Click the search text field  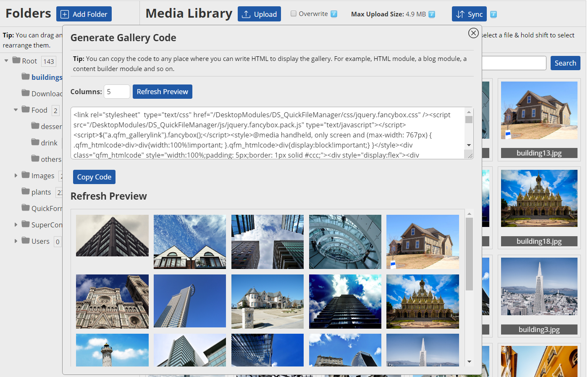(x=514, y=63)
